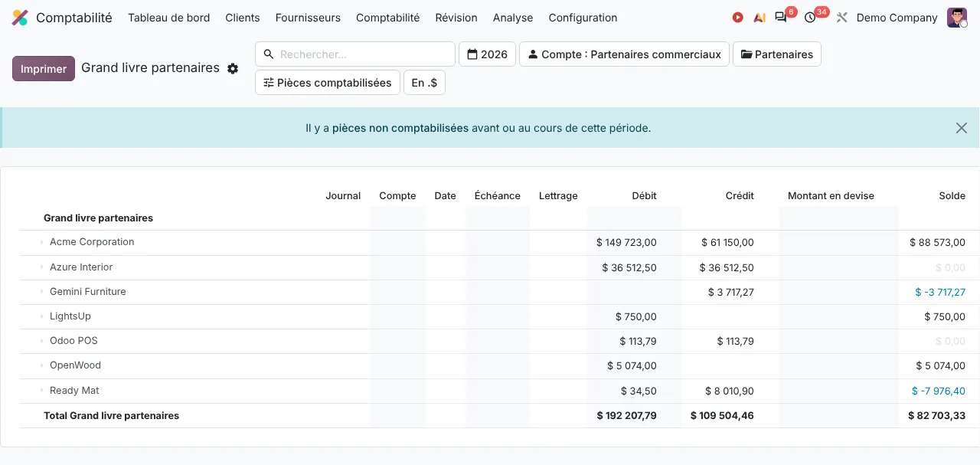
Task: Click the Imprimer button
Action: [x=44, y=68]
